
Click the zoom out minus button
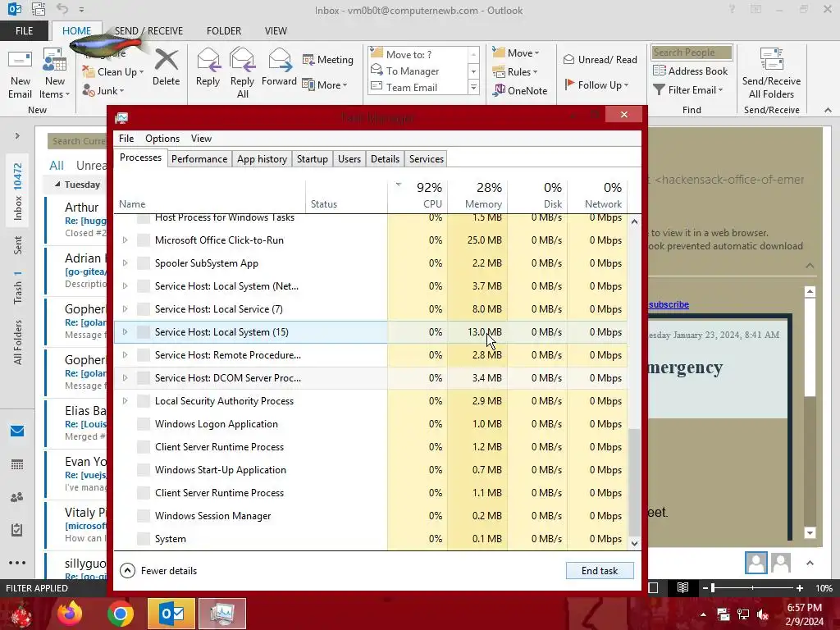705,588
